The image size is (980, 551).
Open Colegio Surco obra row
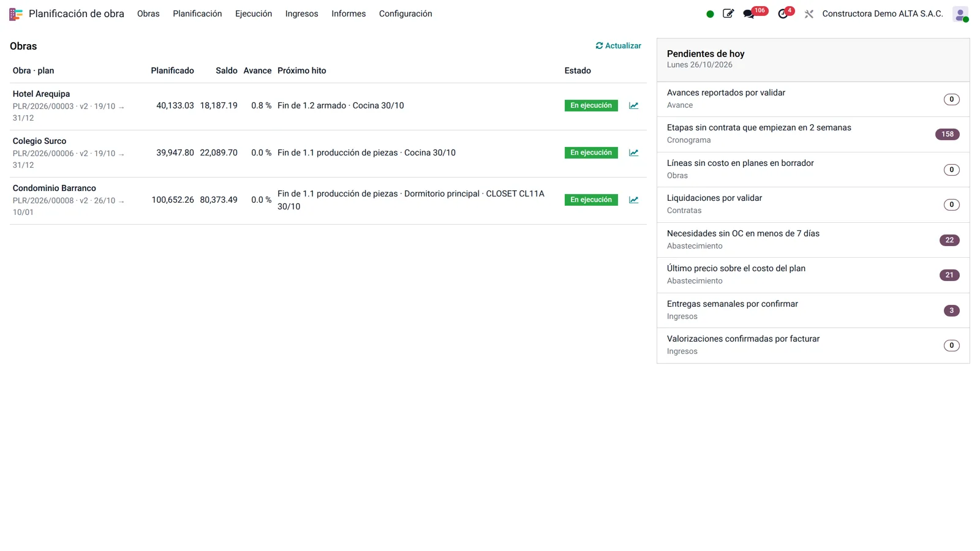(x=328, y=154)
